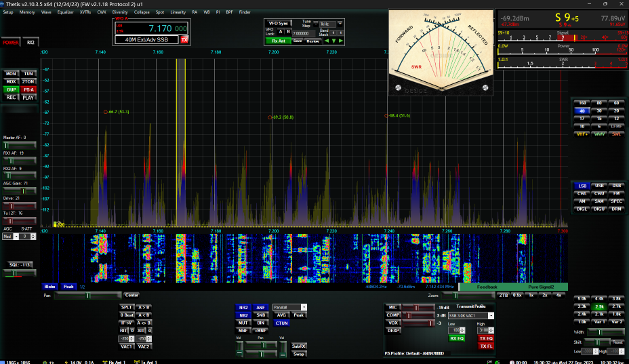Image resolution: width=629 pixels, height=364 pixels.
Task: Click the Center pan button
Action: coord(131,296)
